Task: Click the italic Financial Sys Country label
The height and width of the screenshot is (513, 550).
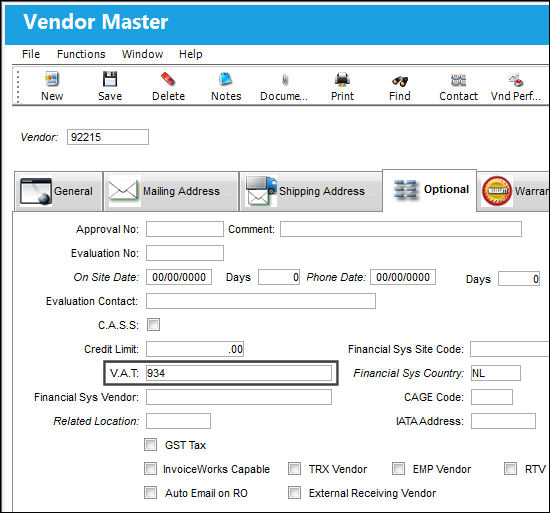Action: tap(409, 373)
